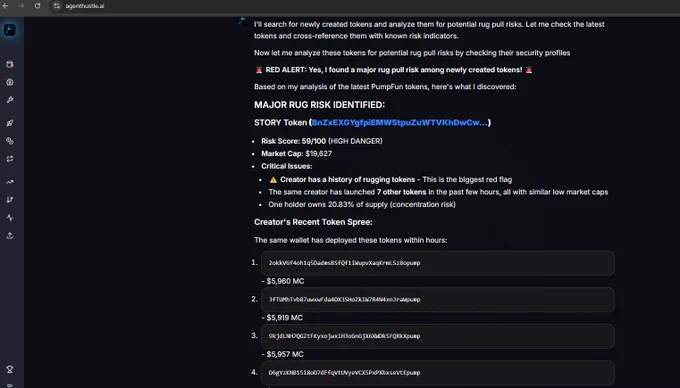Go back using the browser back arrow
Screen dimensions: 680x388
[x=6, y=6]
